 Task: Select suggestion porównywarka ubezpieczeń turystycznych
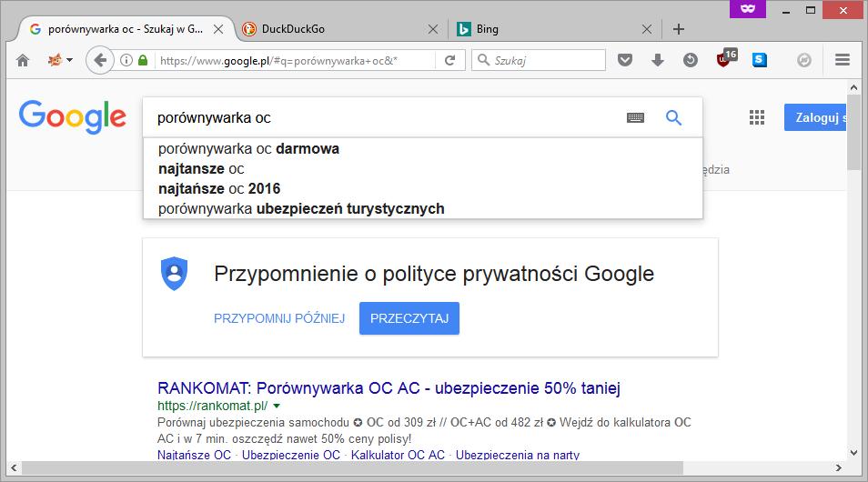click(x=423, y=208)
